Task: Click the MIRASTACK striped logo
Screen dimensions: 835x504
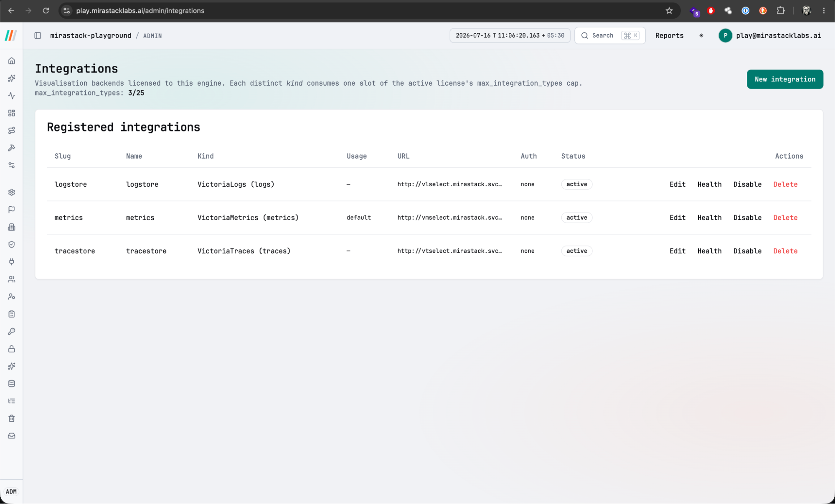Action: (11, 35)
